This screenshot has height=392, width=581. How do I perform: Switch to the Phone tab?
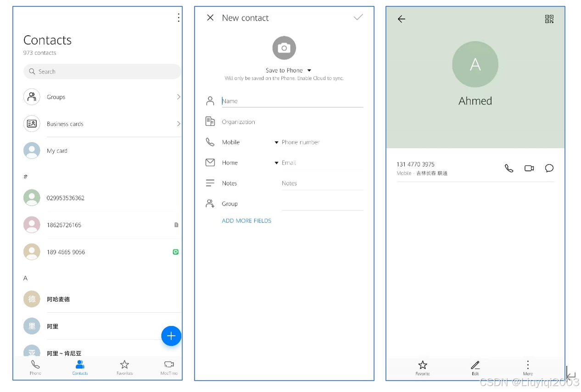[35, 368]
